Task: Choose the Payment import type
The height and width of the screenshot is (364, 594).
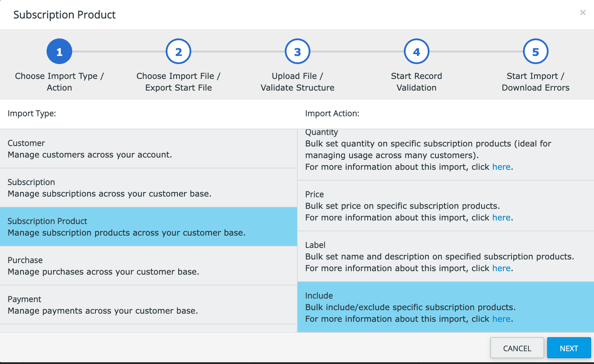Action: point(148,305)
